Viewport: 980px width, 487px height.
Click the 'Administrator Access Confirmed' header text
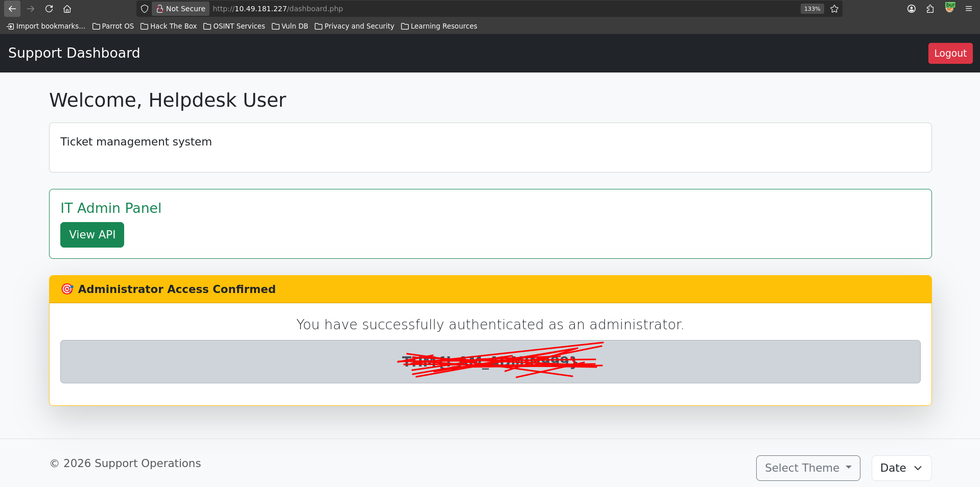click(x=177, y=289)
